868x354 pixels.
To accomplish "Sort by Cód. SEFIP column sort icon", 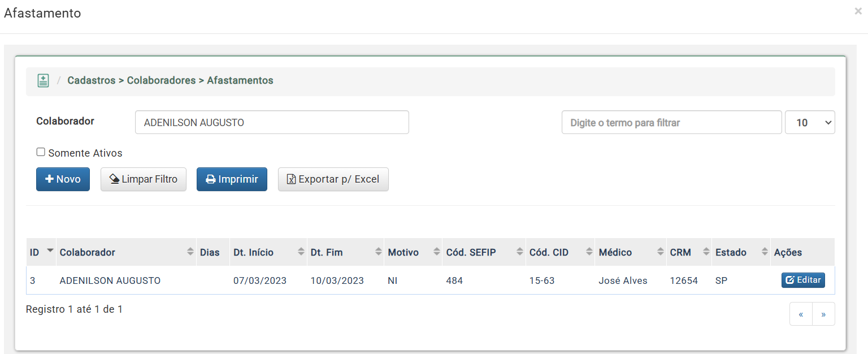I will click(520, 252).
